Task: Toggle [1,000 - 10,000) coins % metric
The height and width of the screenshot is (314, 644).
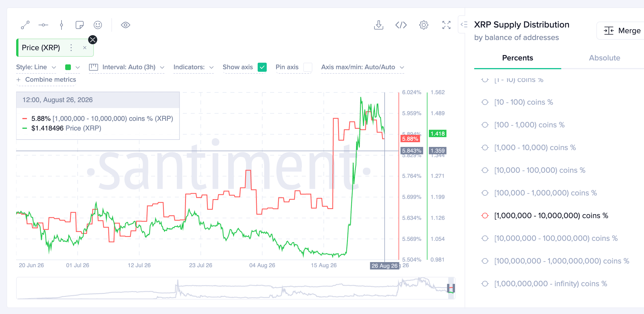Action: (529, 147)
